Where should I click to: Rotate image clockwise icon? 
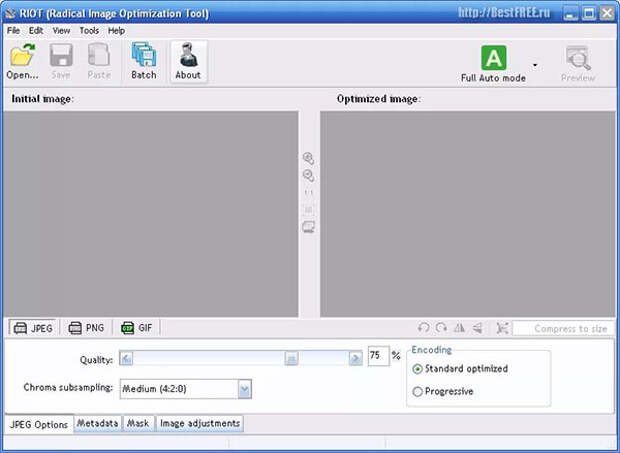[441, 328]
